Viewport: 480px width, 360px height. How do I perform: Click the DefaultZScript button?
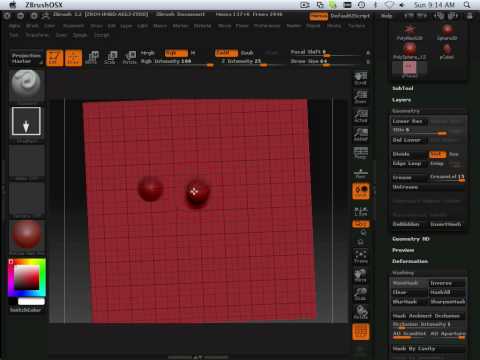pos(350,16)
